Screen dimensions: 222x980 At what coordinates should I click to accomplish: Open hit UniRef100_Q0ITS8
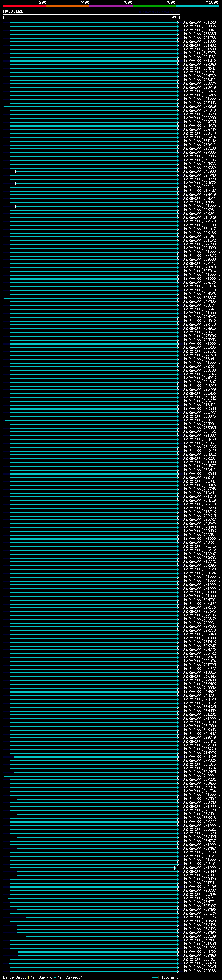199,38
